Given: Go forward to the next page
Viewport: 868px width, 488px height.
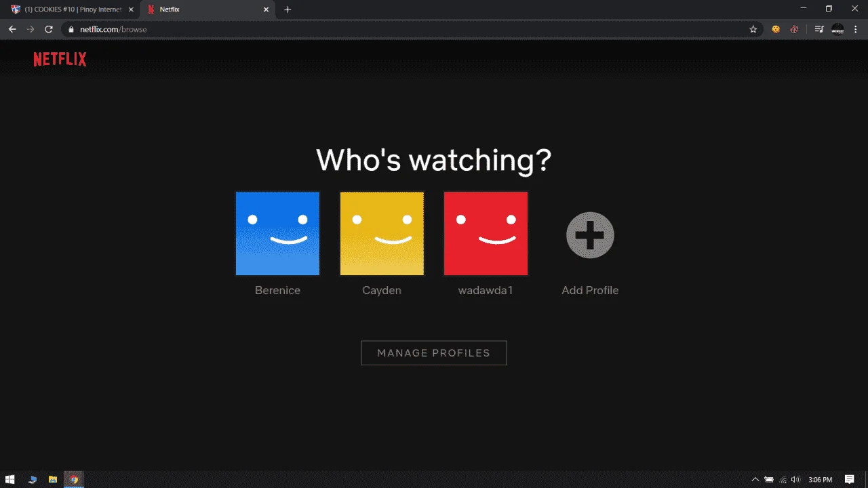Looking at the screenshot, I should click(30, 29).
